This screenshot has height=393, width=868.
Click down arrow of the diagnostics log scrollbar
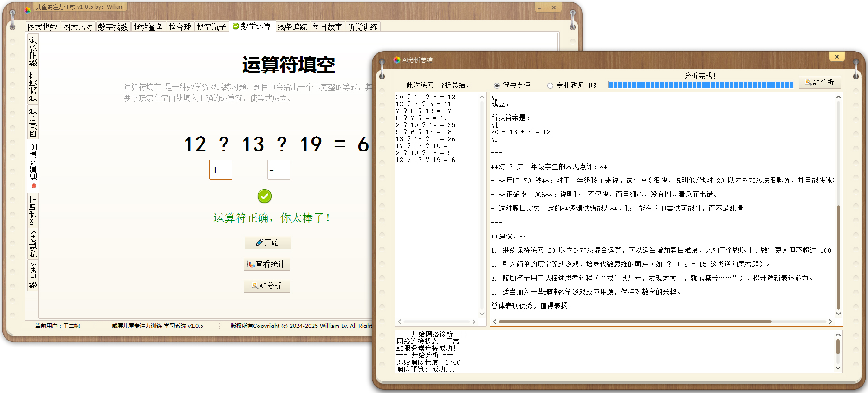coord(838,368)
